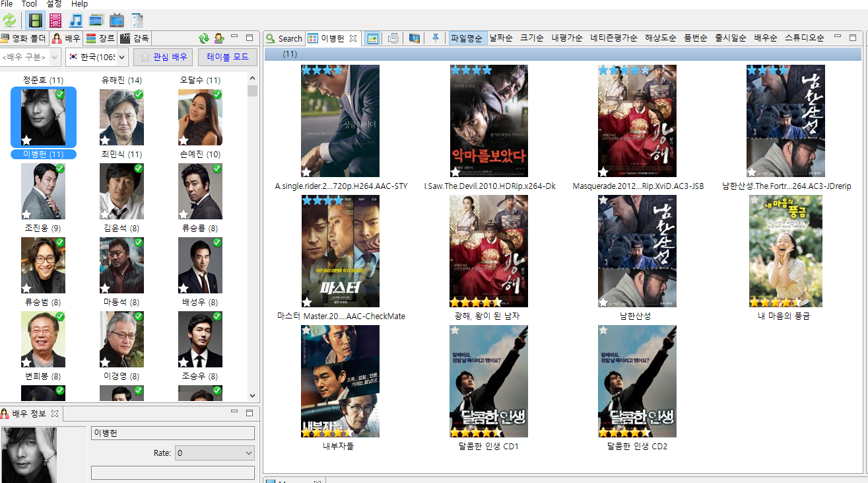This screenshot has width=868, height=483.
Task: Click star rating on 달콤한 인생 CD1 poster
Action: click(x=476, y=432)
